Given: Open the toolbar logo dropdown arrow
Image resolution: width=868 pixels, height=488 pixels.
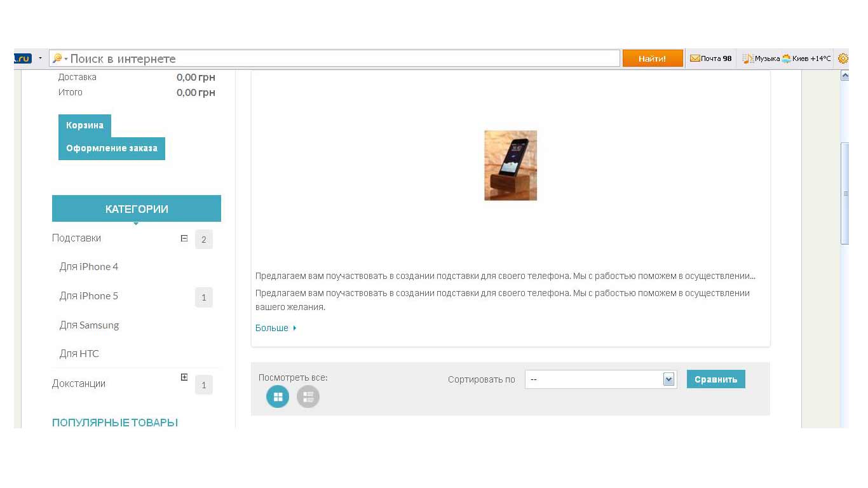Looking at the screenshot, I should (40, 58).
